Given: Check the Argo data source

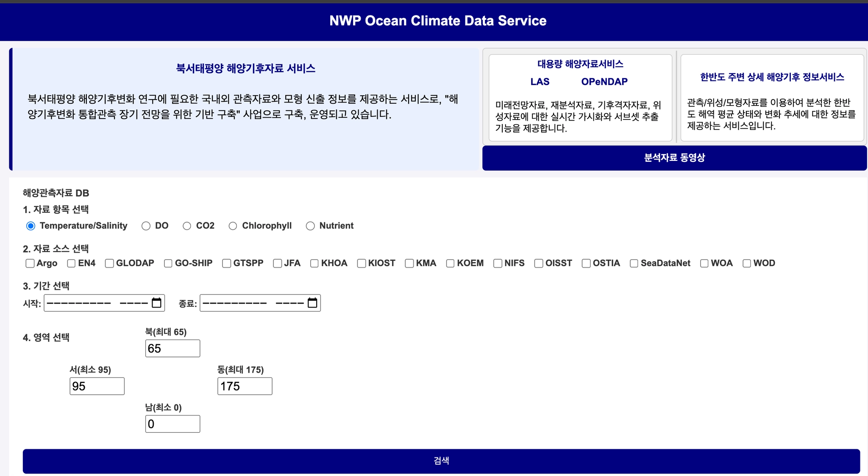Looking at the screenshot, I should click(x=30, y=263).
